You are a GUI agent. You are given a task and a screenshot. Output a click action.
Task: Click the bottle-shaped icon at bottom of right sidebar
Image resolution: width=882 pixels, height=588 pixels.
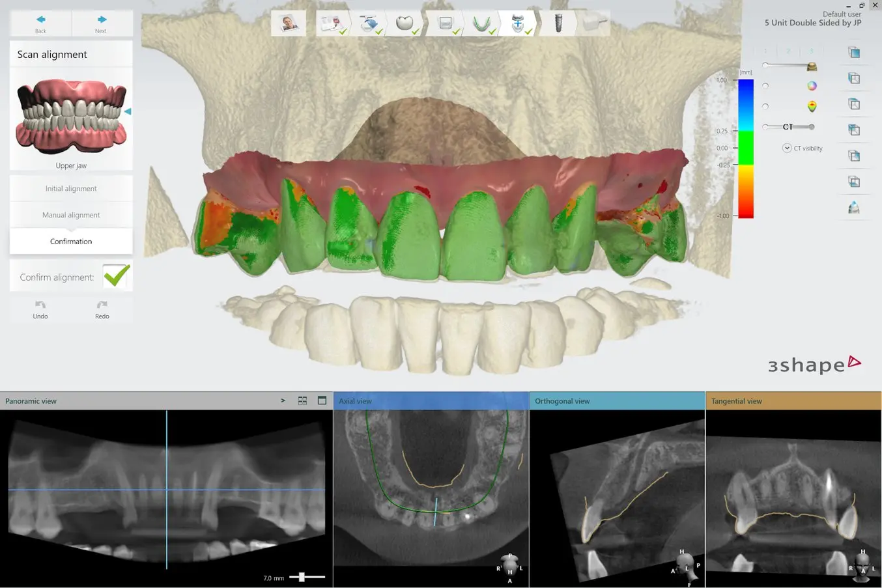tap(854, 207)
